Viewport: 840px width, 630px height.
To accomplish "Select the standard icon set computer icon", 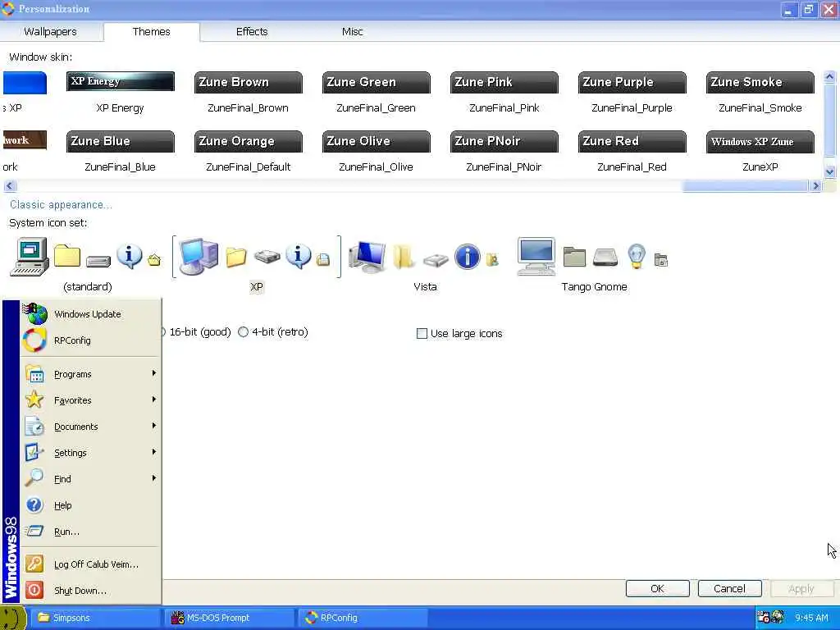I will (30, 257).
